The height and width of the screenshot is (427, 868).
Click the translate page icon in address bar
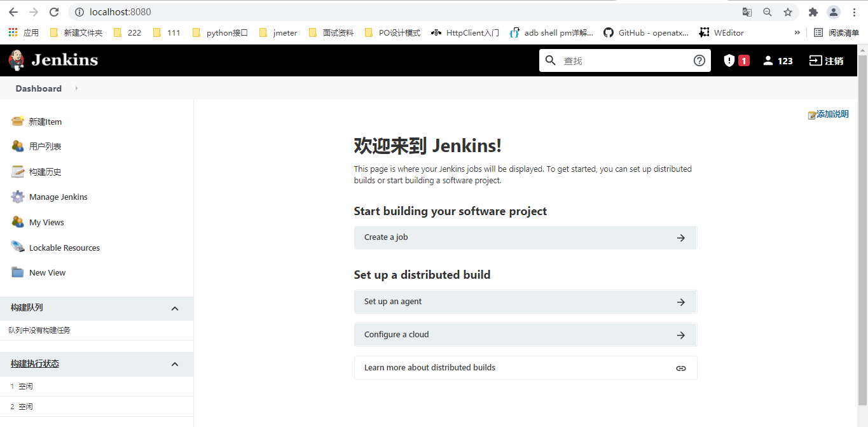click(747, 12)
